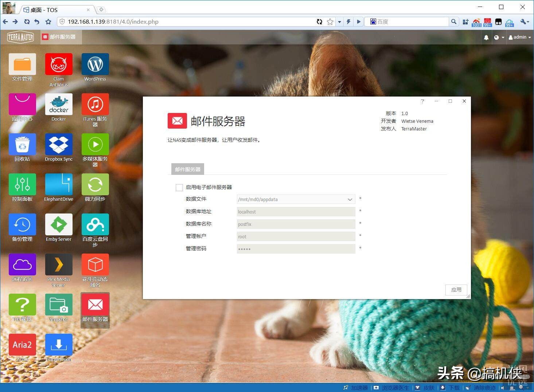
Task: Click the 应用 button
Action: 456,290
